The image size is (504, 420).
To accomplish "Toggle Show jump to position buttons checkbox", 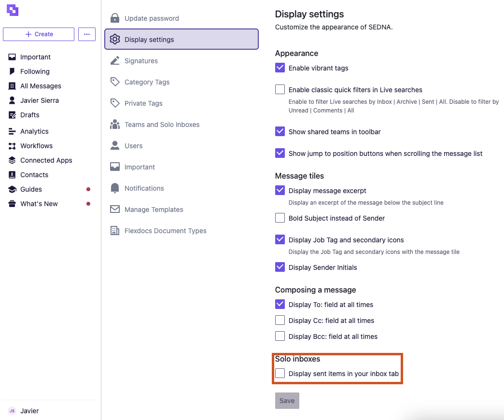I will click(x=280, y=153).
